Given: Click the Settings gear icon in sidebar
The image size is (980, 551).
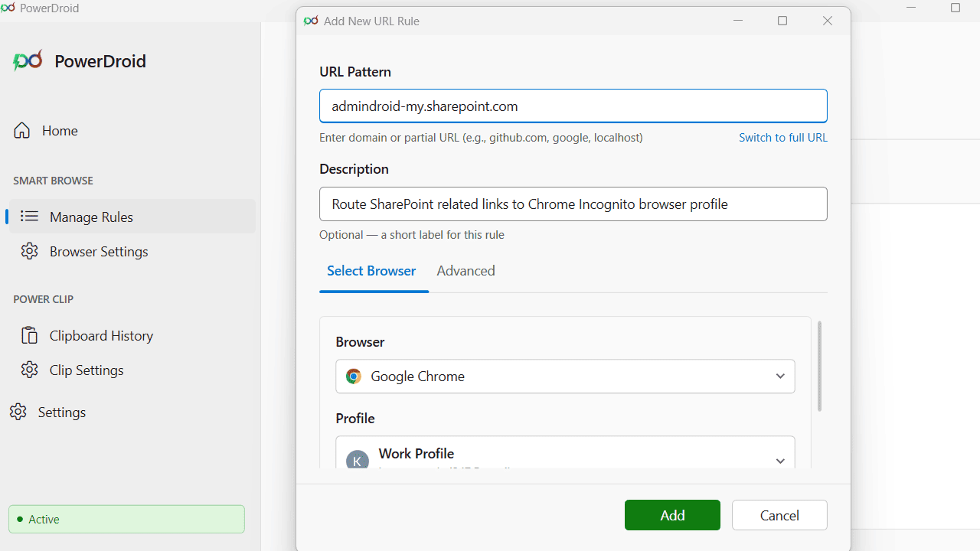Looking at the screenshot, I should coord(18,412).
